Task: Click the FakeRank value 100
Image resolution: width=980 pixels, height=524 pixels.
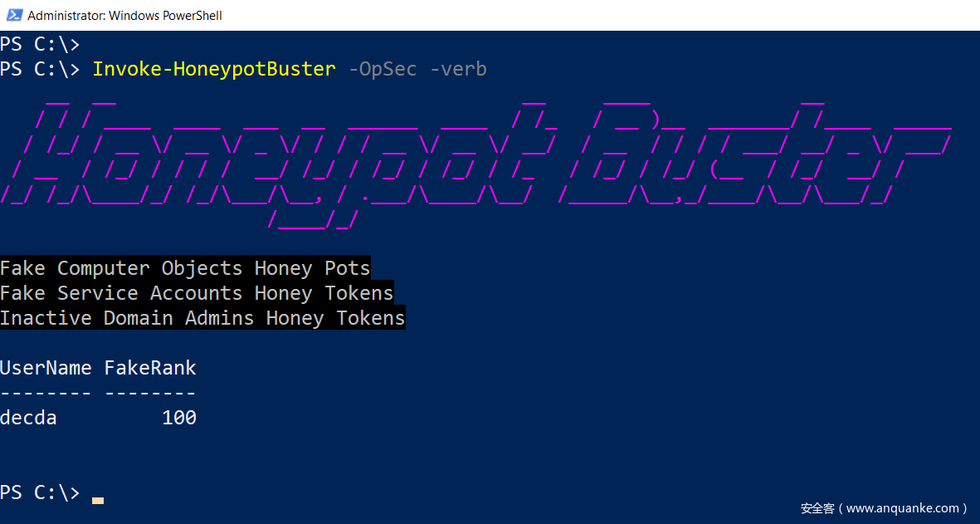Action: tap(179, 418)
